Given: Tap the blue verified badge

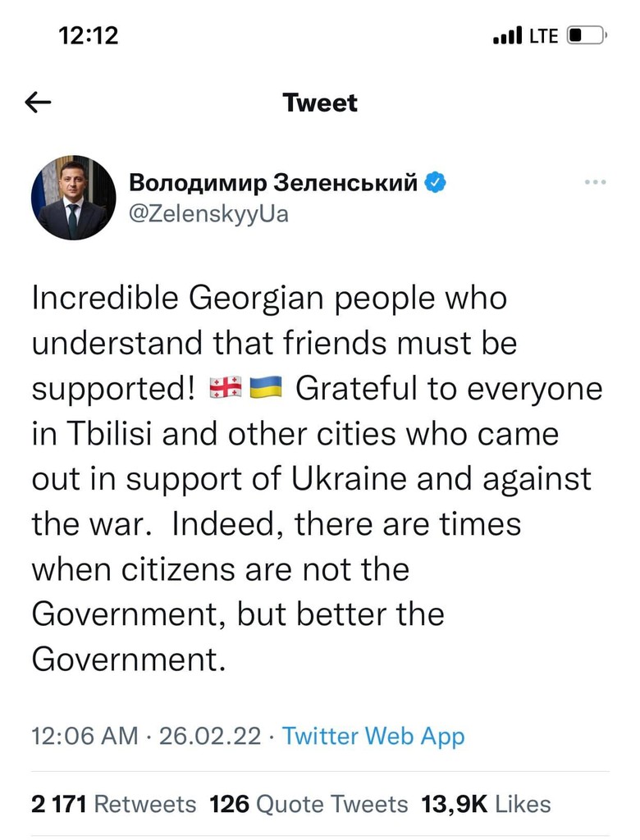Looking at the screenshot, I should tap(437, 183).
